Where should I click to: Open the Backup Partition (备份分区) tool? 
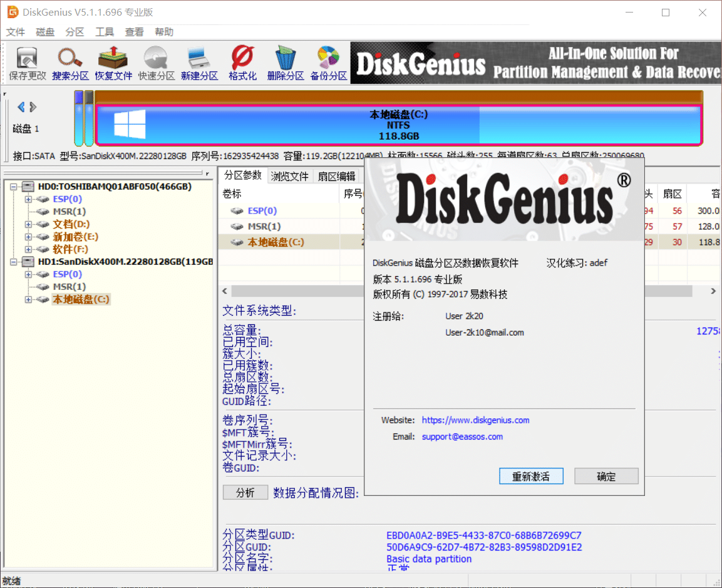(328, 63)
